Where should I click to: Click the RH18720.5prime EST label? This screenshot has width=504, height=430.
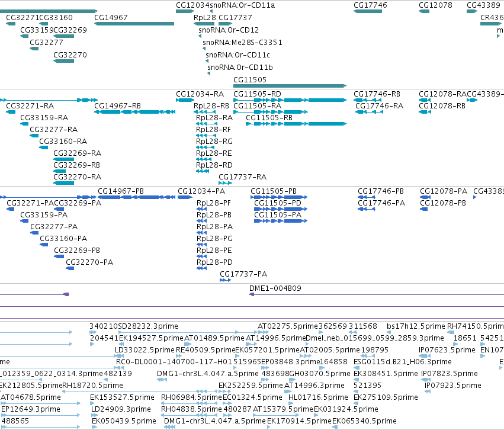coord(92,386)
